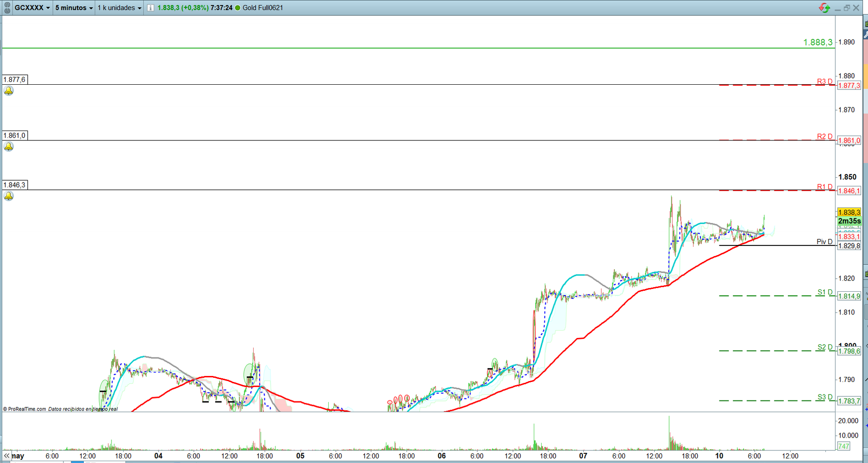Click the 1.890 price scale label

tap(847, 42)
